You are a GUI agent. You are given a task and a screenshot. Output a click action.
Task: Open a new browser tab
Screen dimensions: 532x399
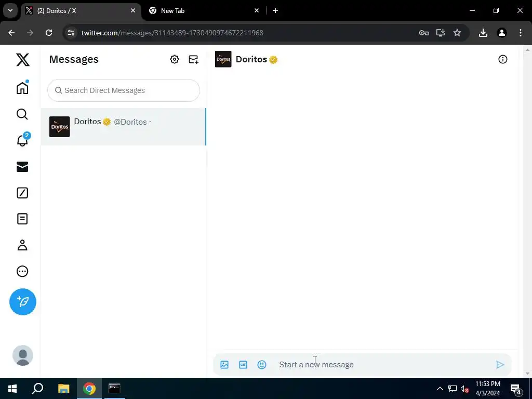coord(275,10)
